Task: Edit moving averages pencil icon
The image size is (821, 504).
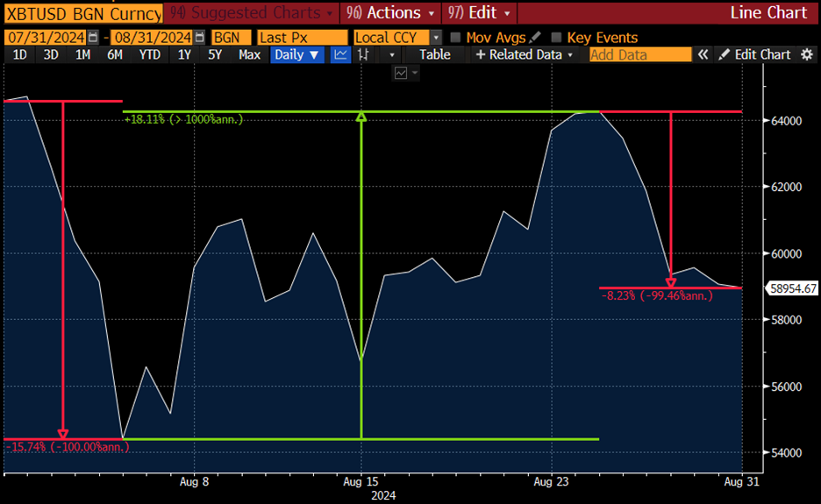Action: pyautogui.click(x=535, y=37)
